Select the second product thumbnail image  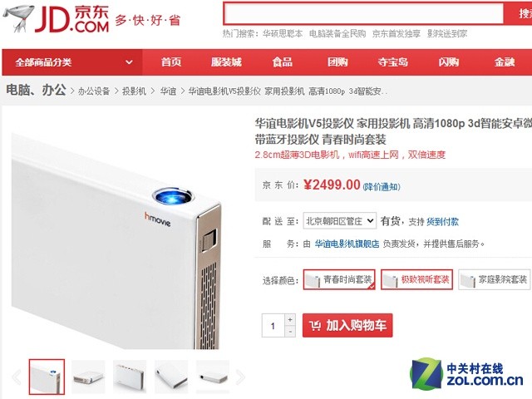point(88,377)
